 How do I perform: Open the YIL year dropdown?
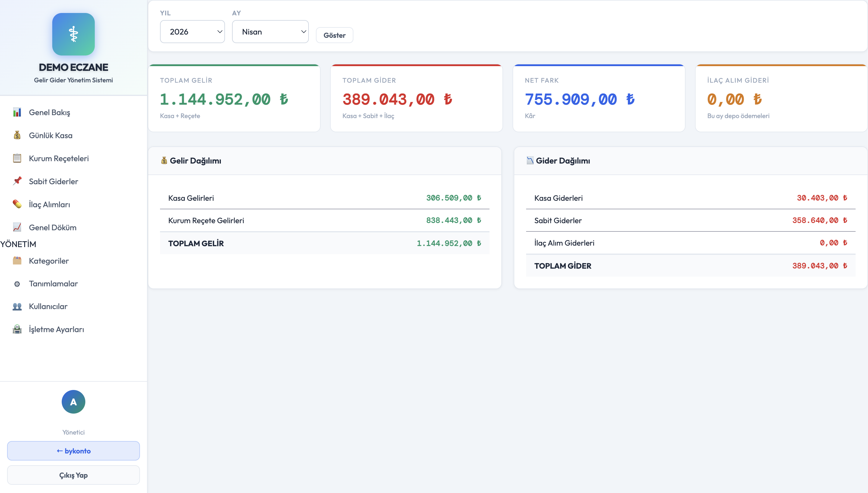[x=192, y=32]
